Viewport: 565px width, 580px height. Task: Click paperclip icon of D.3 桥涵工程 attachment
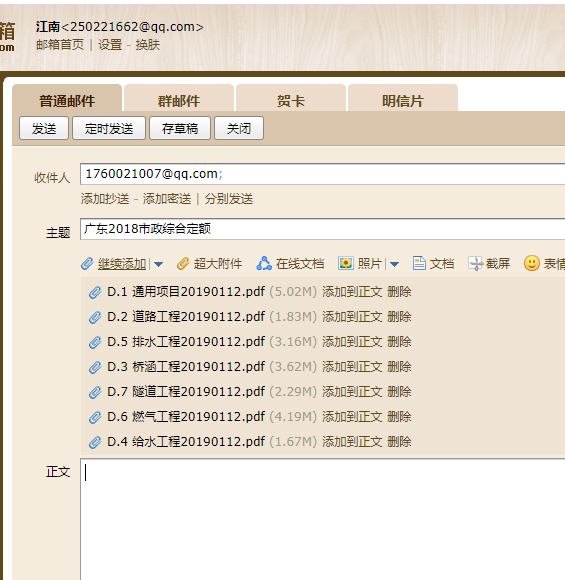95,367
